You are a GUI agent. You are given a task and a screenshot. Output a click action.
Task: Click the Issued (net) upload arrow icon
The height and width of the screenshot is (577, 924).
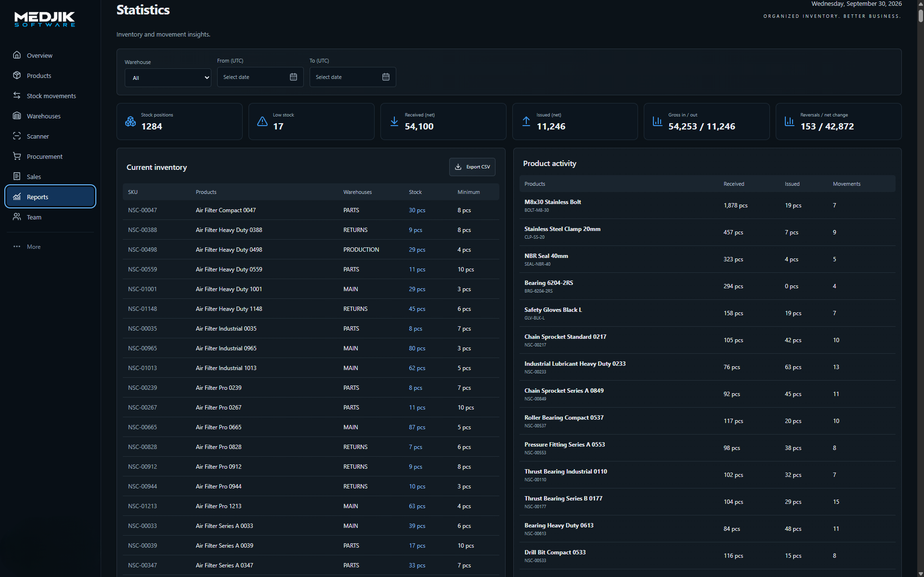tap(526, 121)
